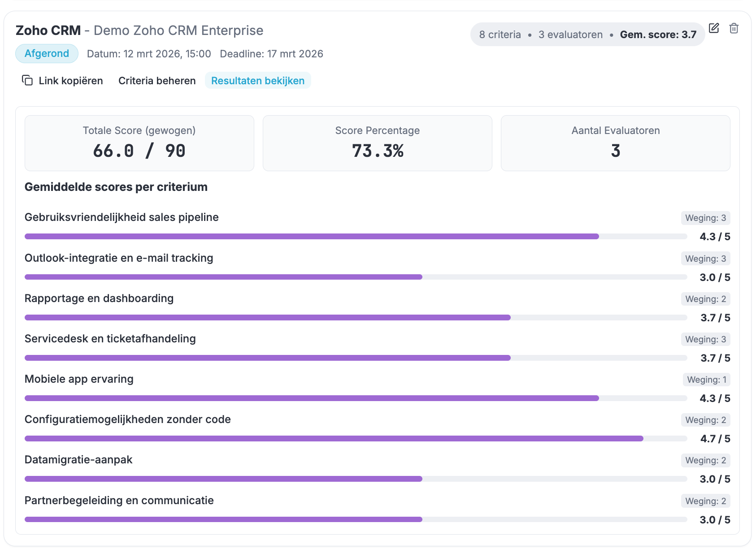This screenshot has height=553, width=756.
Task: Click the Zoho CRM demo title
Action: (x=139, y=30)
